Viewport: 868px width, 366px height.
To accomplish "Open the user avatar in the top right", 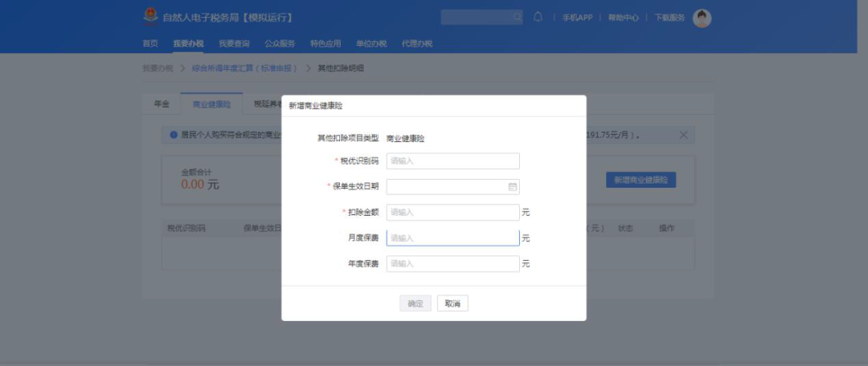I will pyautogui.click(x=702, y=18).
